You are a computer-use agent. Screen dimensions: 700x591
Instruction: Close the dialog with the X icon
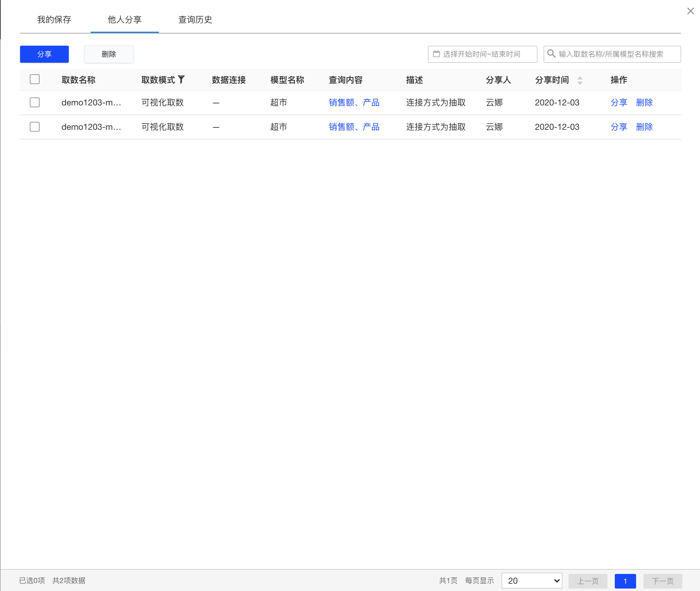click(690, 11)
